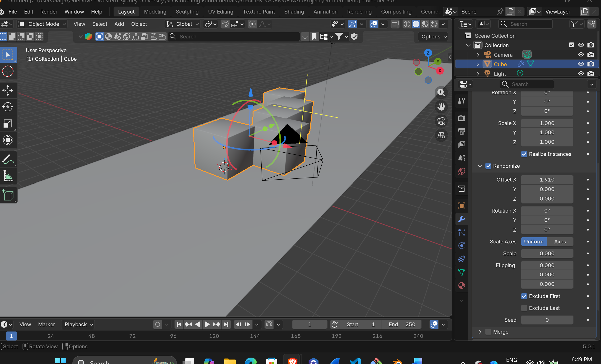Select the Measure tool
Viewport: 601px width, 364px height.
coord(8,176)
